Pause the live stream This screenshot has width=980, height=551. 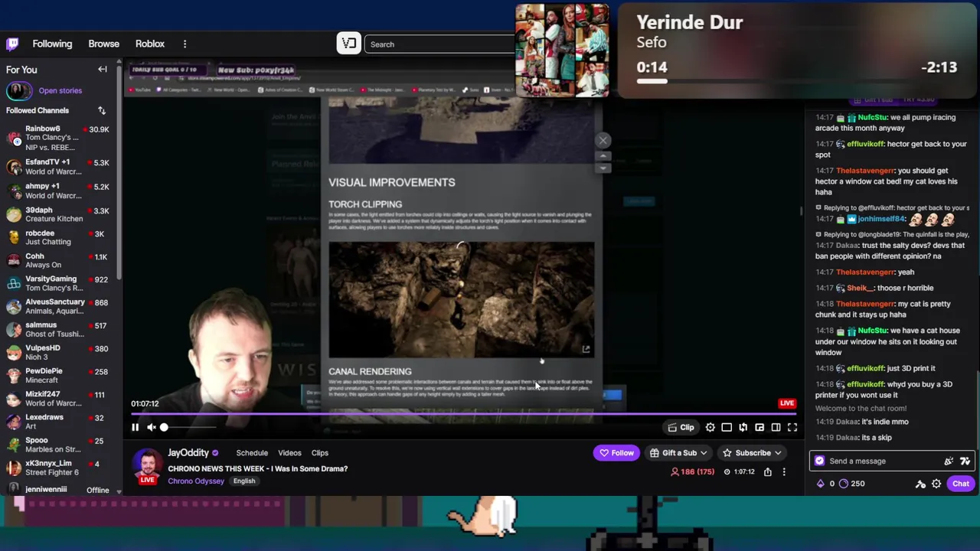(135, 428)
